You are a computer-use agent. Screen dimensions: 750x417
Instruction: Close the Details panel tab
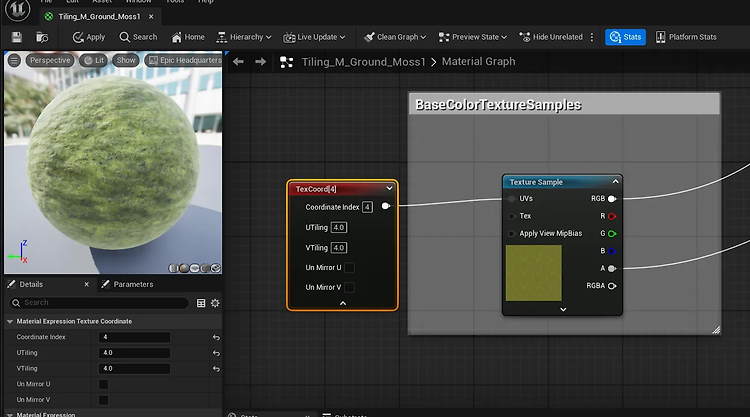coord(87,284)
